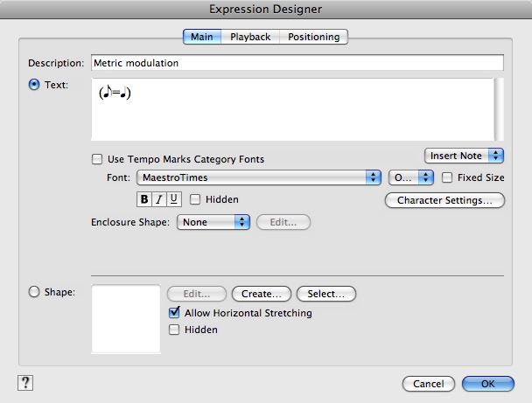Open the Enclosure Shape None dropdown
Viewport: 532px width, 403px height.
pos(213,222)
